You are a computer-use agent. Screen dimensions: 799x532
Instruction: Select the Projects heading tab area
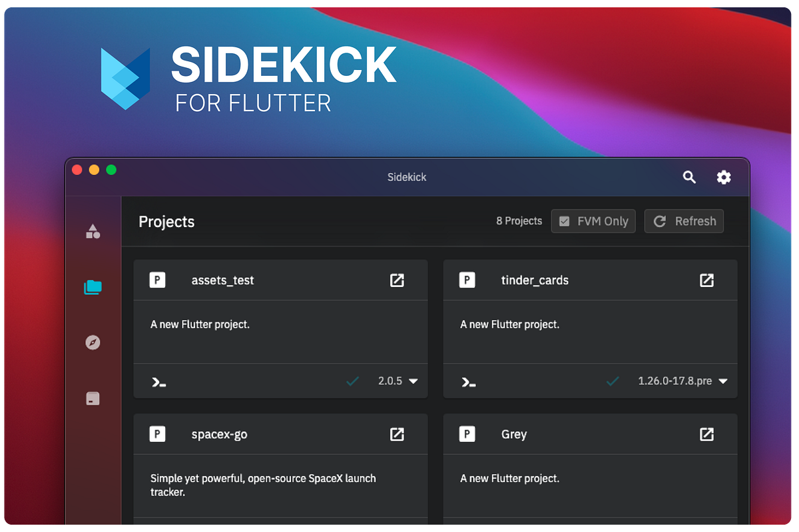coord(166,222)
